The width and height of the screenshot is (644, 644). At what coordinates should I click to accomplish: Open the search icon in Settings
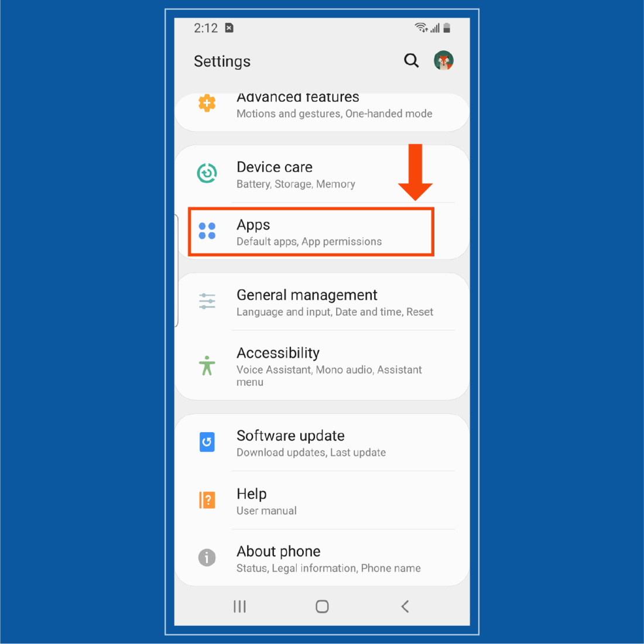pyautogui.click(x=411, y=60)
